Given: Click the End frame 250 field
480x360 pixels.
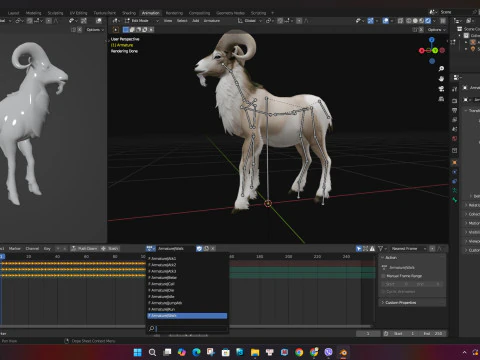Looking at the screenshot, I should click(433, 333).
